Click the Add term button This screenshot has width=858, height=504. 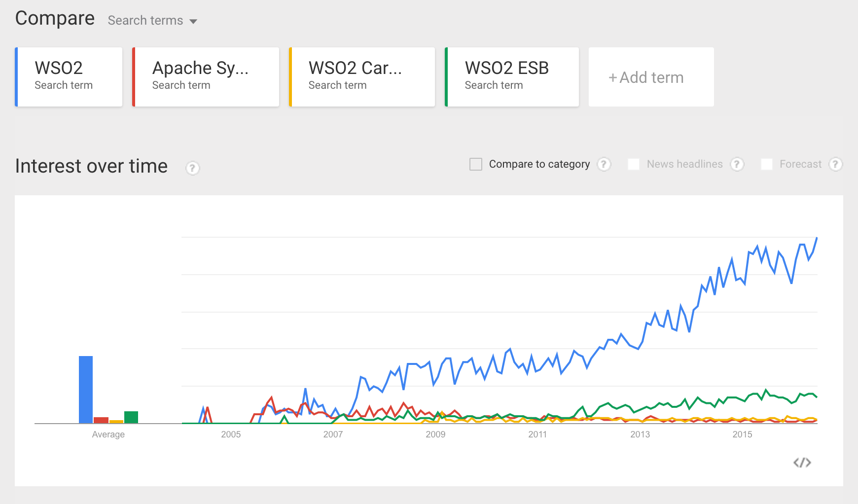[x=651, y=77]
